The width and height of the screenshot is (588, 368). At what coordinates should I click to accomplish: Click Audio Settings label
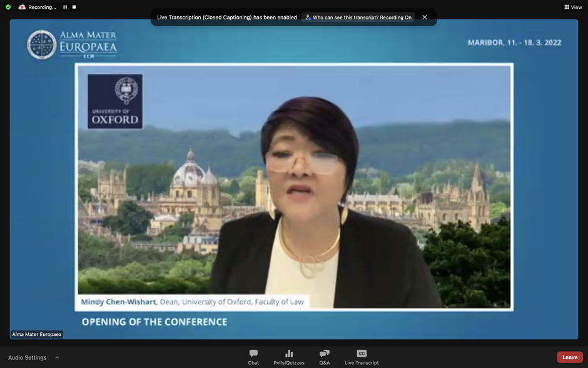[x=27, y=357]
